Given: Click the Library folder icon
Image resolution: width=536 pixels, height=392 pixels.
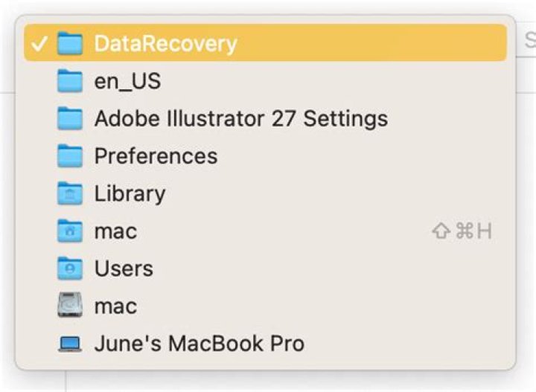Looking at the screenshot, I should [x=69, y=193].
